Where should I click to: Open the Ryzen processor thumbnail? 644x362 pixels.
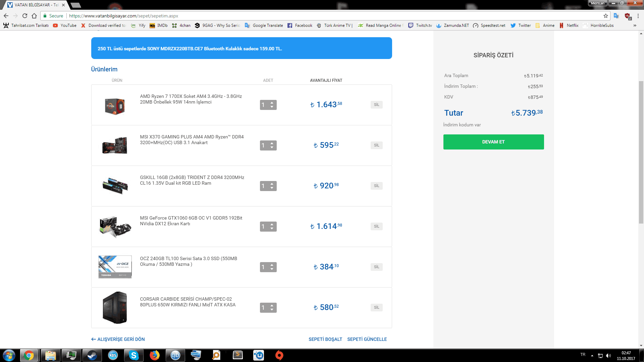(115, 106)
